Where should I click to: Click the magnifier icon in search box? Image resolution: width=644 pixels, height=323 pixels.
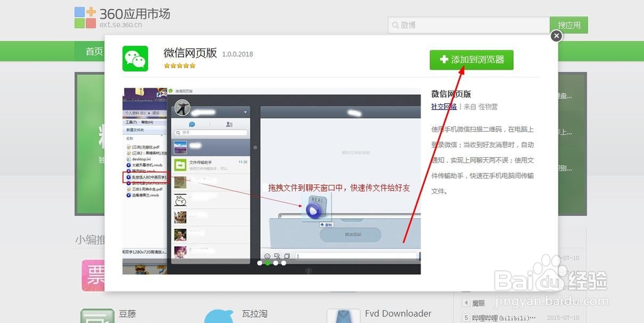pyautogui.click(x=395, y=25)
